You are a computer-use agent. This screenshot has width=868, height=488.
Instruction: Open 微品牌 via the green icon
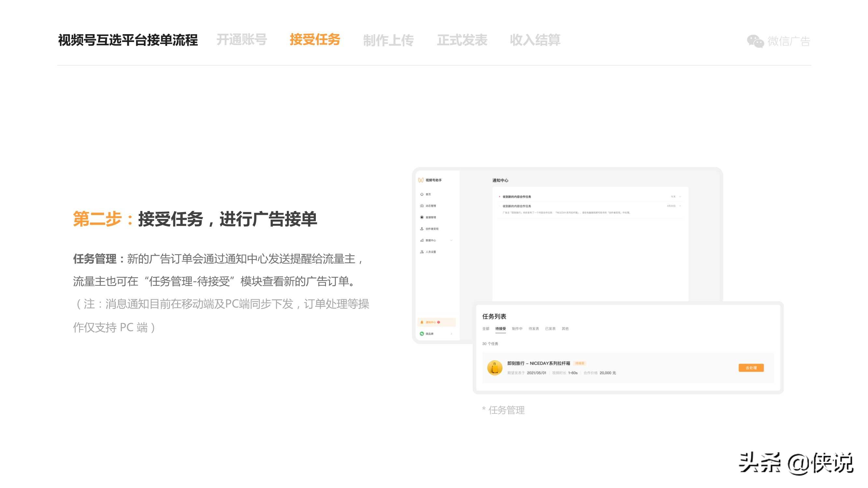point(422,334)
